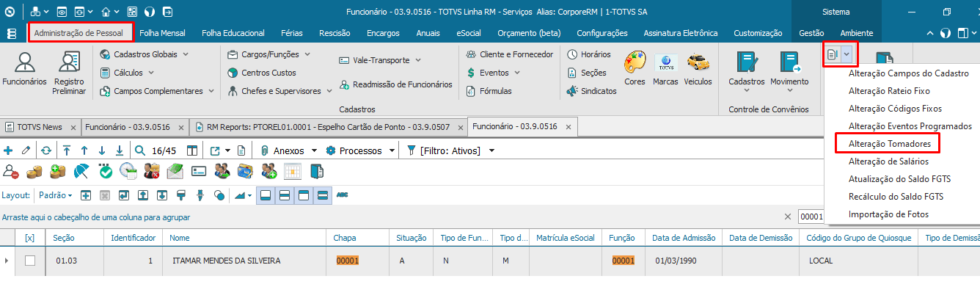Open Fórmulas in the ribbon
980x287 pixels.
pyautogui.click(x=489, y=91)
